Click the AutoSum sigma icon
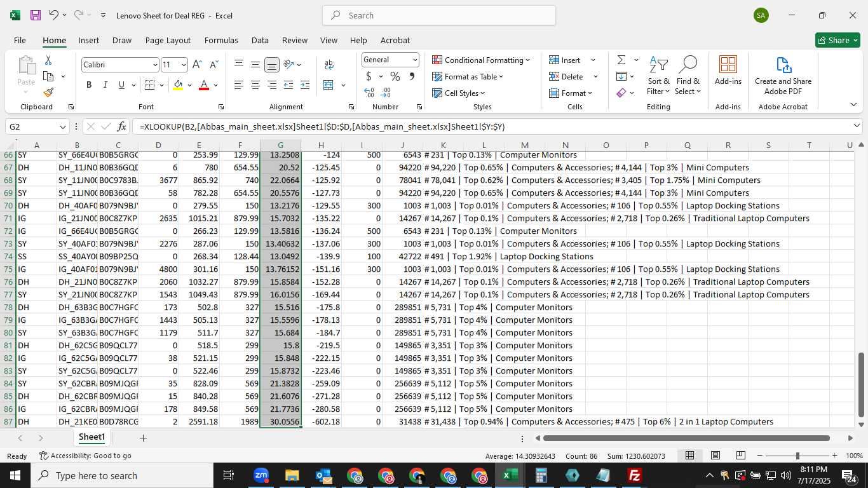868x488 pixels. pyautogui.click(x=621, y=60)
